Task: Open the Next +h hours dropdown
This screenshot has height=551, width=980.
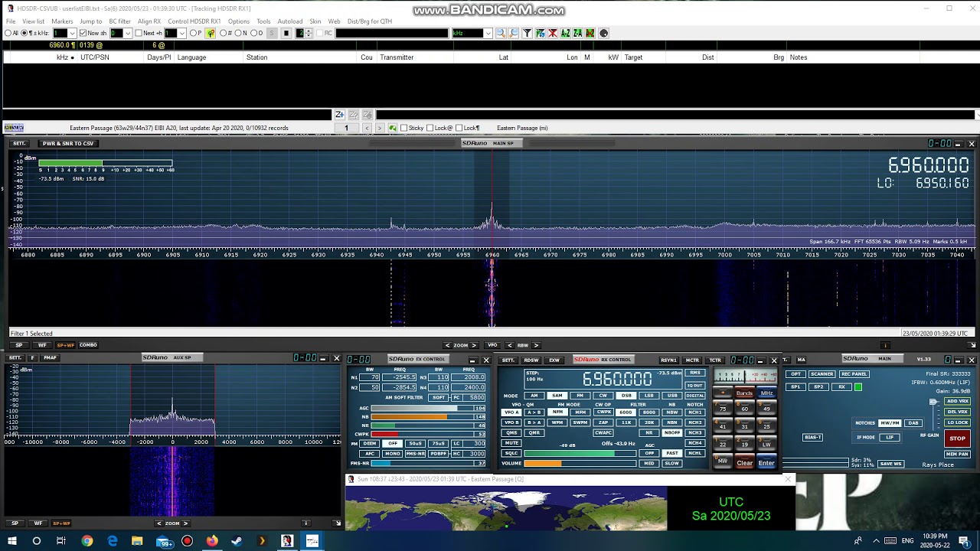Action: coord(181,33)
